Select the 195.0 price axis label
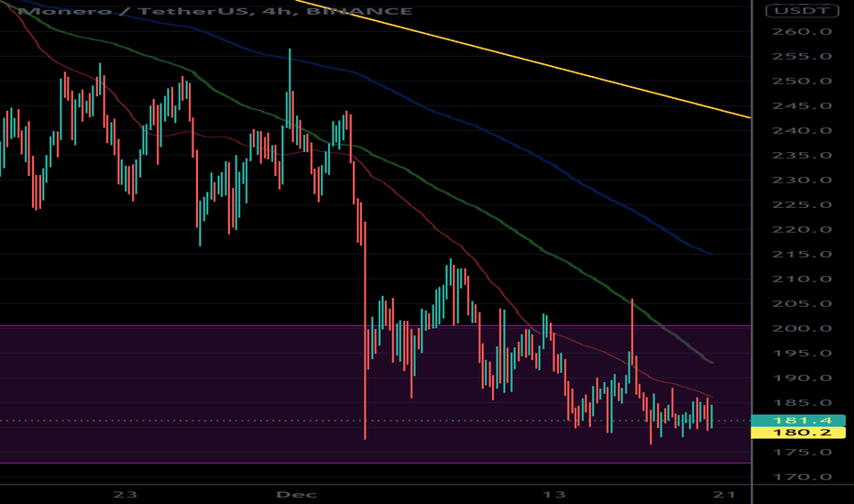The width and height of the screenshot is (854, 504). 802,354
